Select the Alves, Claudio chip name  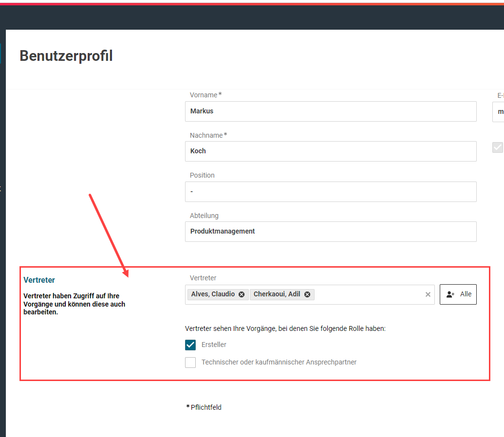(x=213, y=294)
